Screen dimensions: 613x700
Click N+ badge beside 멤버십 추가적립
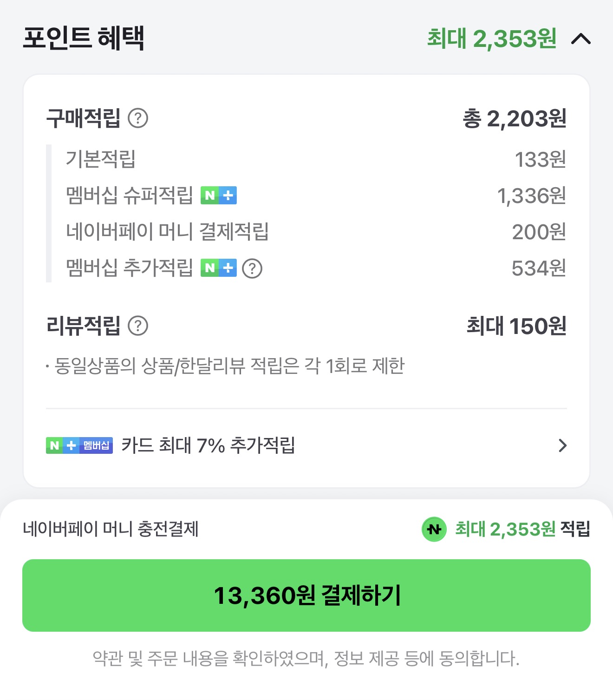tap(219, 268)
